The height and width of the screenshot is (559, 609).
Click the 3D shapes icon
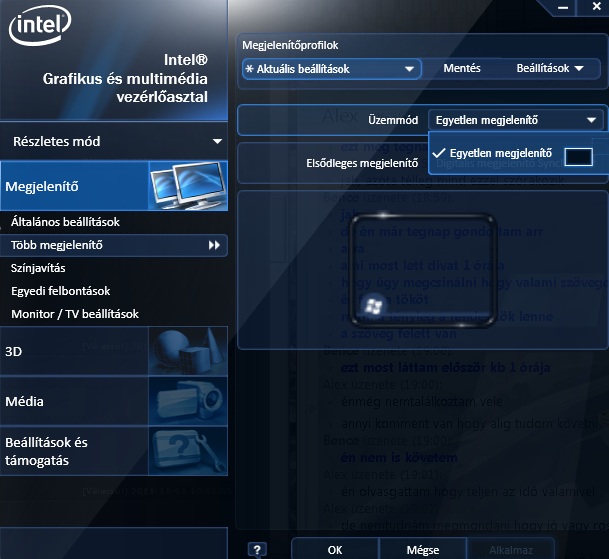pos(188,351)
